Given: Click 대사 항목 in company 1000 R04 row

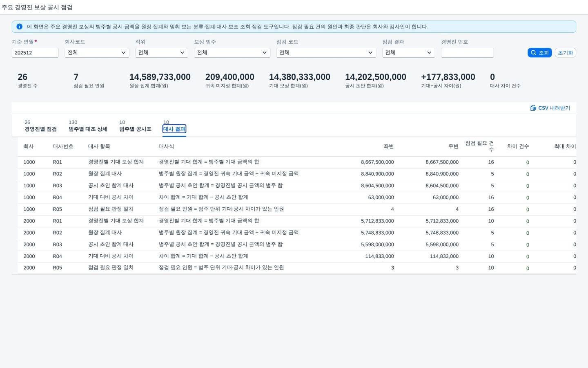Looking at the screenshot, I should [111, 197].
